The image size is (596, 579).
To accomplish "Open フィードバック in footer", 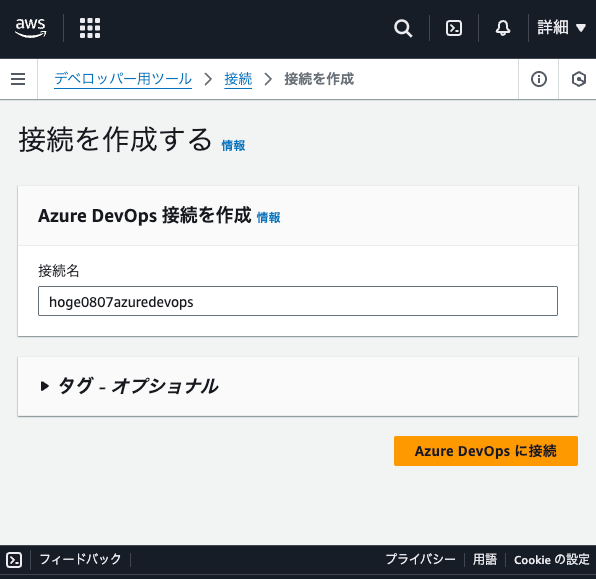I will [80, 559].
